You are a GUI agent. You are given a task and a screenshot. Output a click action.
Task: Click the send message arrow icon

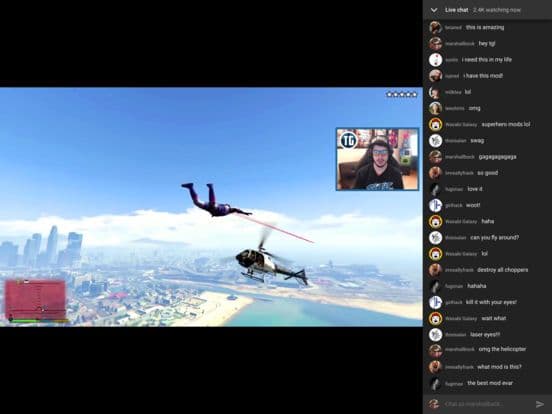point(540,404)
